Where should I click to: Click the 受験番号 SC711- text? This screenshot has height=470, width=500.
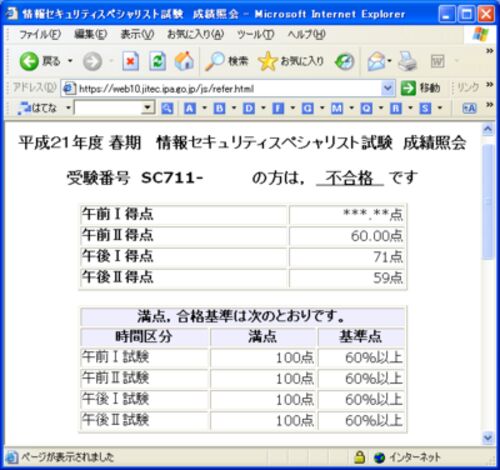pos(135,178)
